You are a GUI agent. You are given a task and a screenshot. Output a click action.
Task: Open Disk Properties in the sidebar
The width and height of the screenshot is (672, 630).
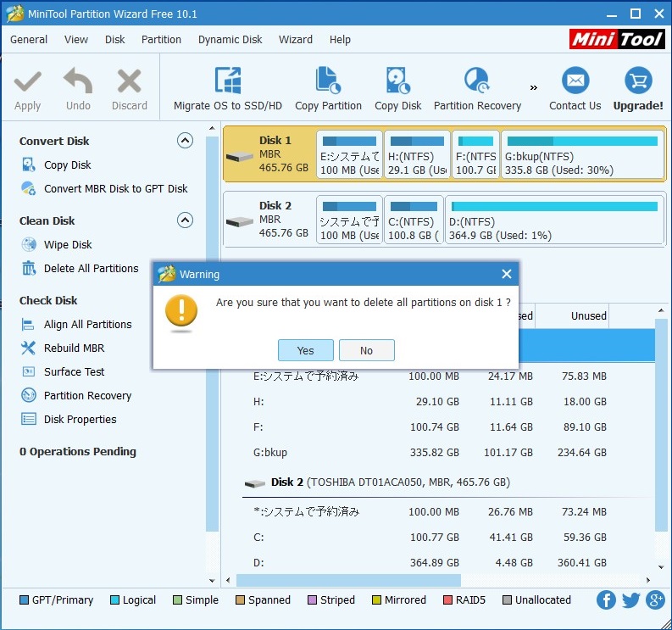click(x=69, y=419)
